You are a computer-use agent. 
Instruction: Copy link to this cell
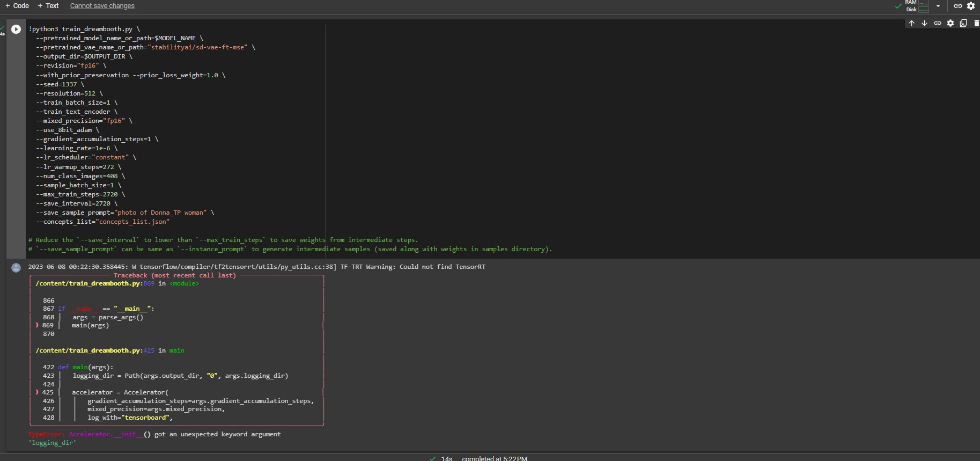pyautogui.click(x=938, y=23)
